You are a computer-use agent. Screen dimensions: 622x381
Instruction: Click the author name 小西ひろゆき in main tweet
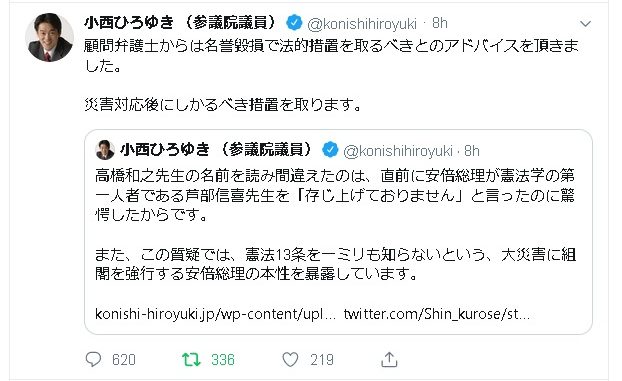point(180,23)
